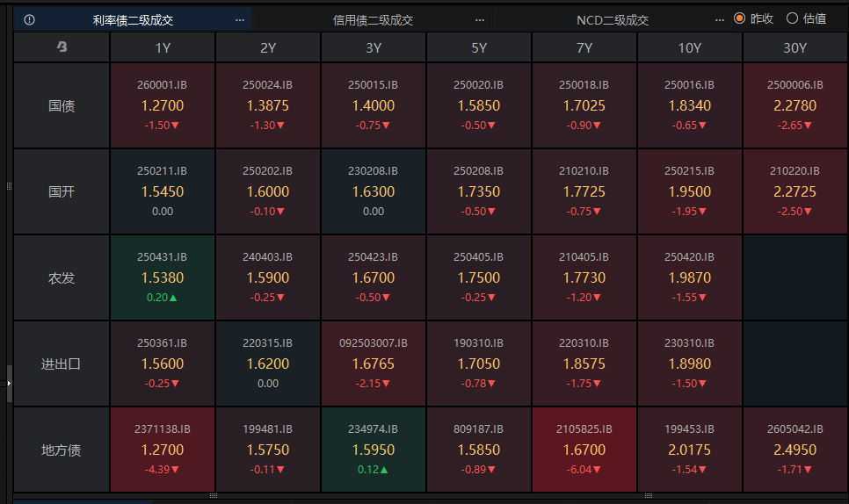
Task: Click red down arrow beside -6.04 change
Action: point(597,469)
